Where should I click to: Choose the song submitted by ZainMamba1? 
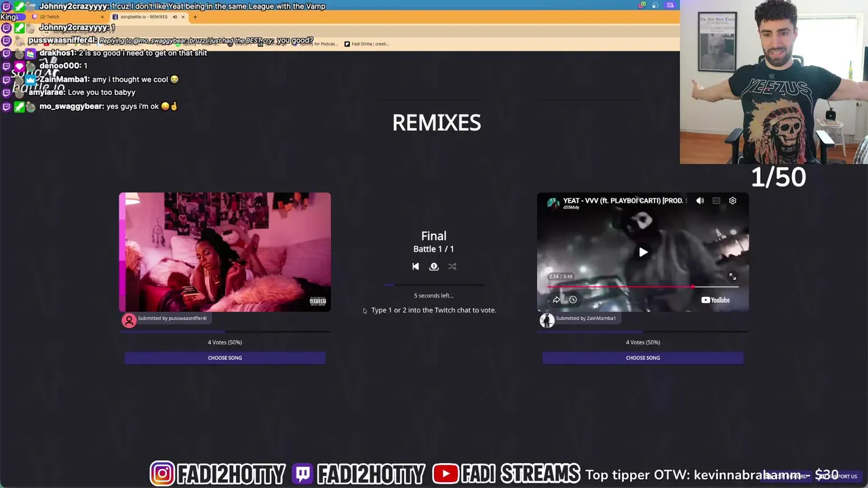coord(643,358)
